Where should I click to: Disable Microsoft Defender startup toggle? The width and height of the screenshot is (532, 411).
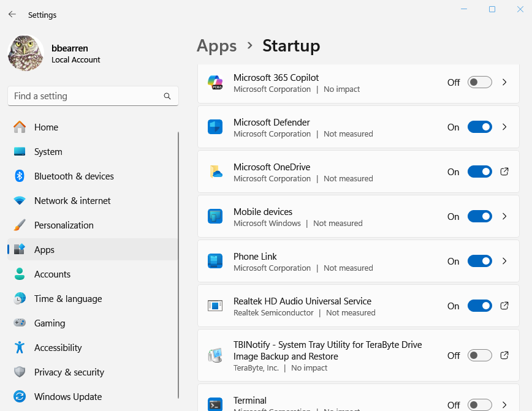[x=479, y=127]
